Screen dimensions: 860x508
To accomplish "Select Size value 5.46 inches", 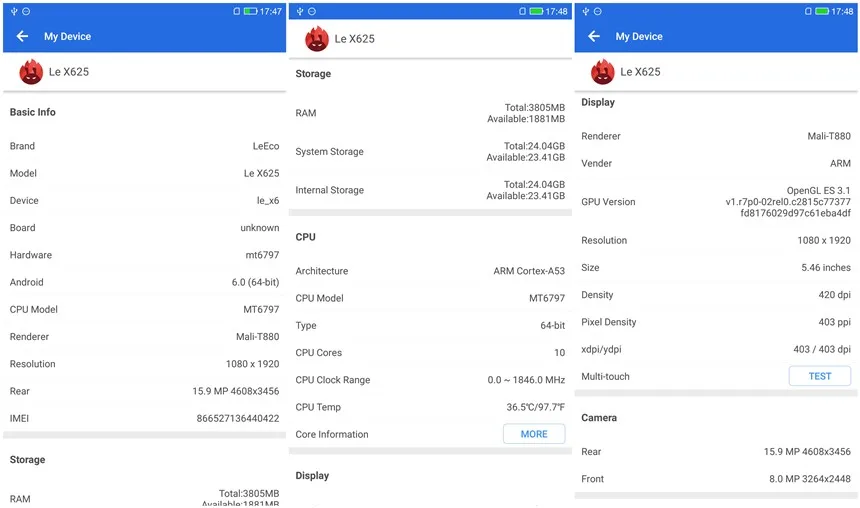I will point(825,268).
